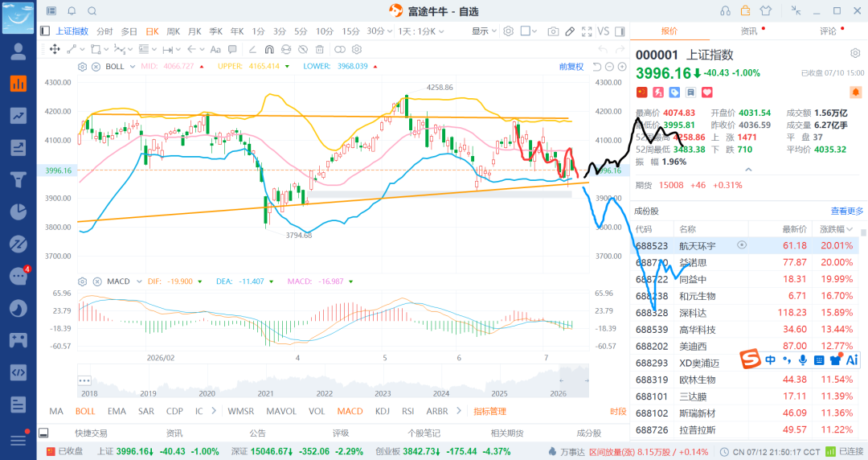Open VS stock comparison tool

(x=604, y=31)
